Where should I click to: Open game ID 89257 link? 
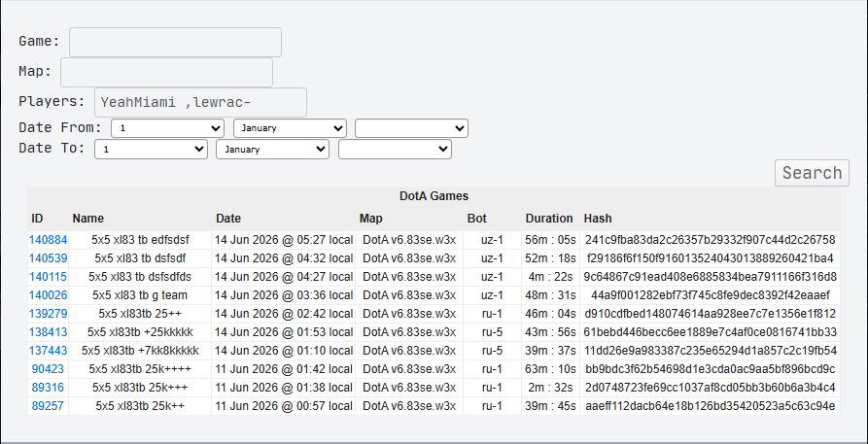point(48,406)
